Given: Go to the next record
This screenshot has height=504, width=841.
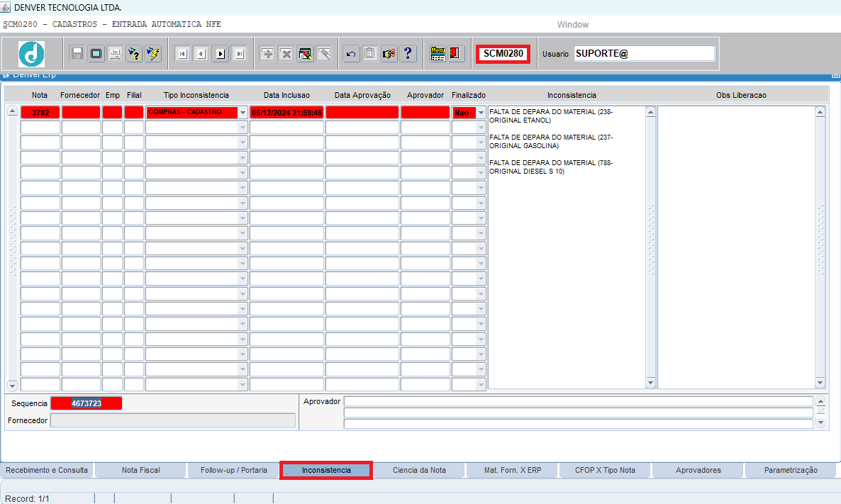Looking at the screenshot, I should click(x=221, y=54).
